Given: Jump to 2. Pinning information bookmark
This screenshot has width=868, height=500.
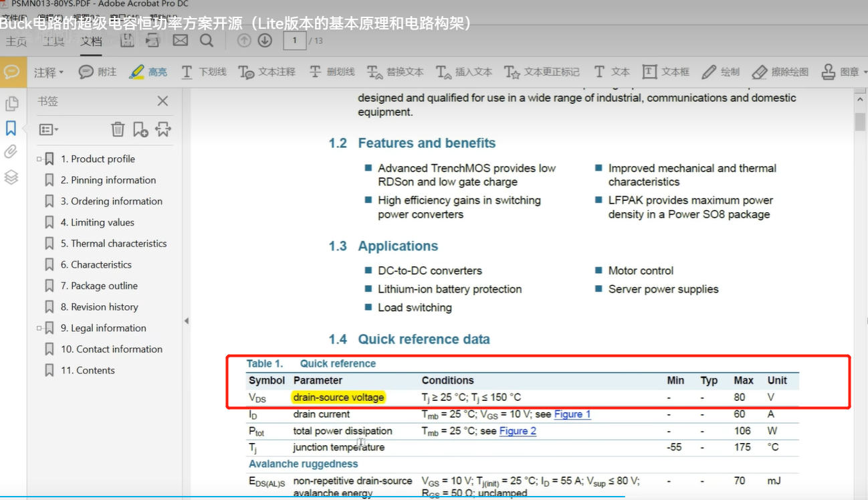Looking at the screenshot, I should 108,180.
